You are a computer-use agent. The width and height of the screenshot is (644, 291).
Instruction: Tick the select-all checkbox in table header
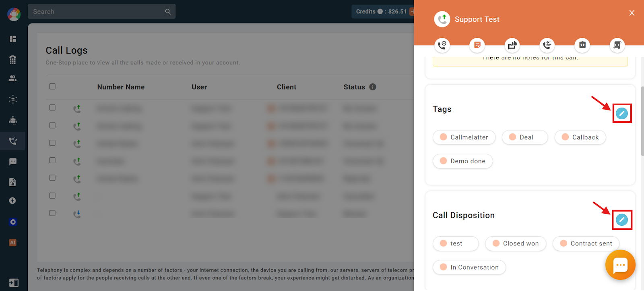tap(52, 86)
